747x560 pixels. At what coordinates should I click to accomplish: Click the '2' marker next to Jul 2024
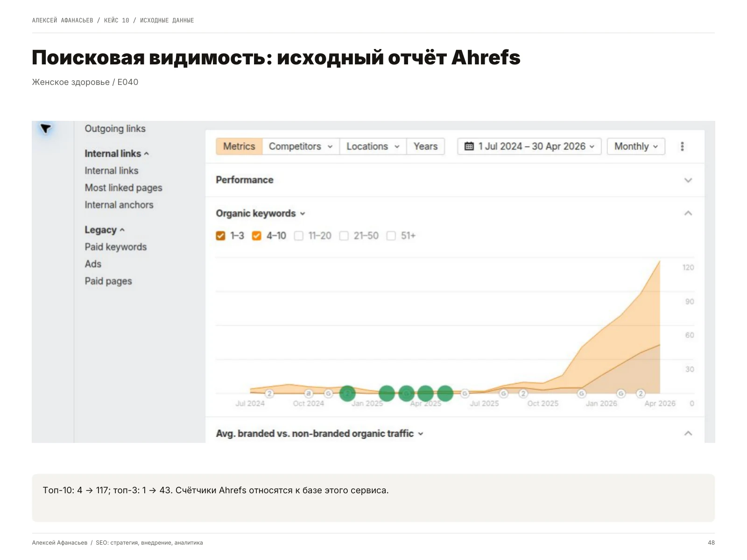pos(269,393)
